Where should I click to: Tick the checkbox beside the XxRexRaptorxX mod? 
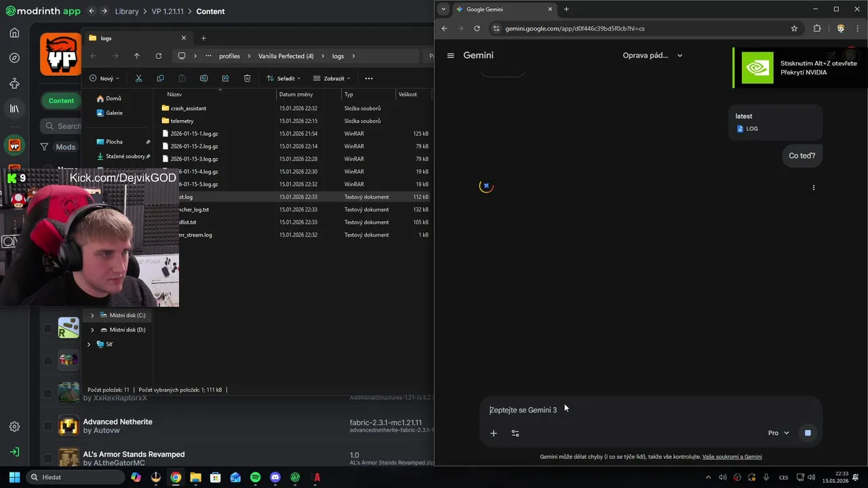[x=47, y=393]
